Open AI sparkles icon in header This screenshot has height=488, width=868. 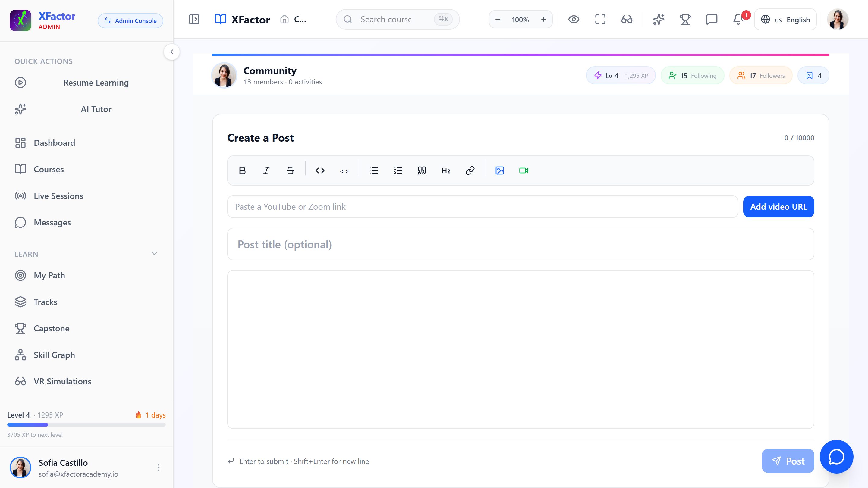tap(659, 19)
